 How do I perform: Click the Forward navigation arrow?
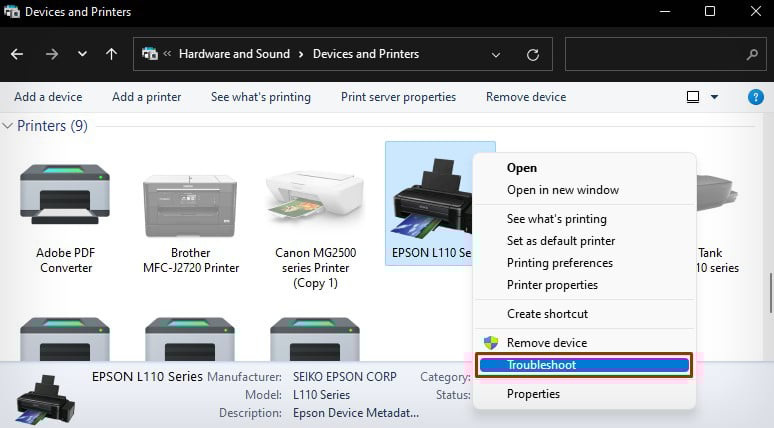52,54
